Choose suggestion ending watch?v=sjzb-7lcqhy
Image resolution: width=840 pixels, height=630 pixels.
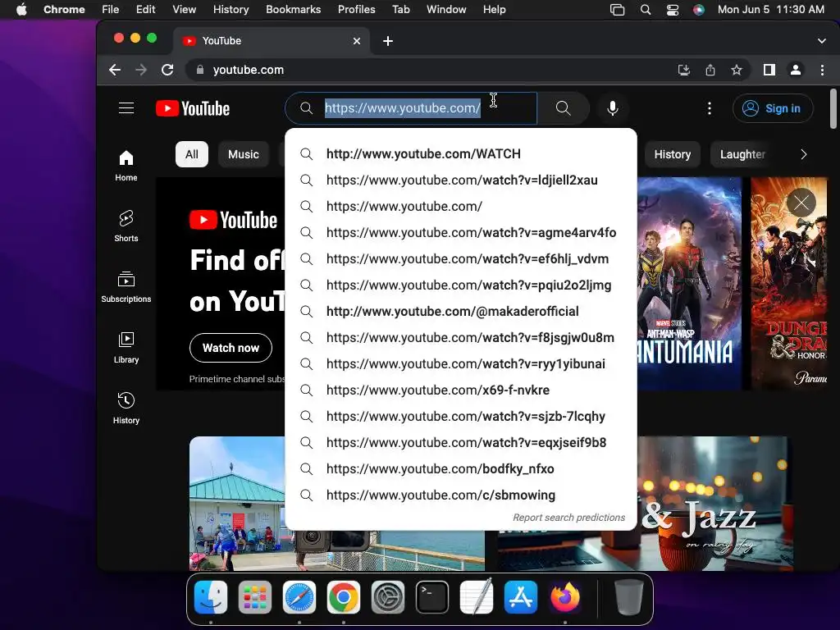point(461,416)
